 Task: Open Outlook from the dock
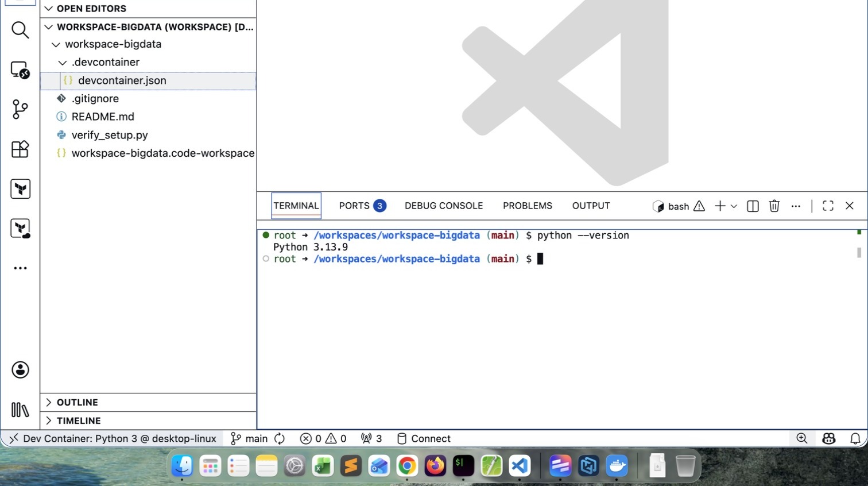379,465
